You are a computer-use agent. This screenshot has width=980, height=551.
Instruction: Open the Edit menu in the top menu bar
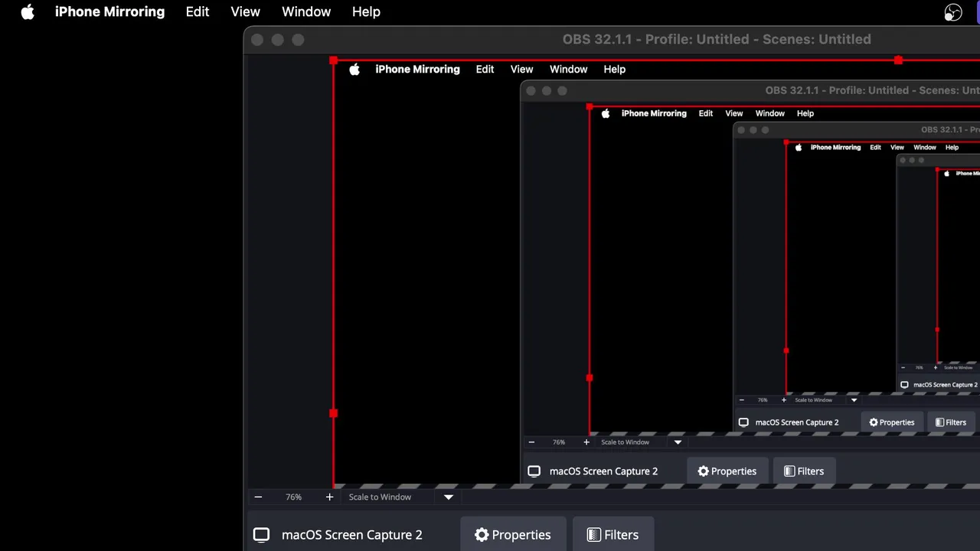[x=198, y=11]
